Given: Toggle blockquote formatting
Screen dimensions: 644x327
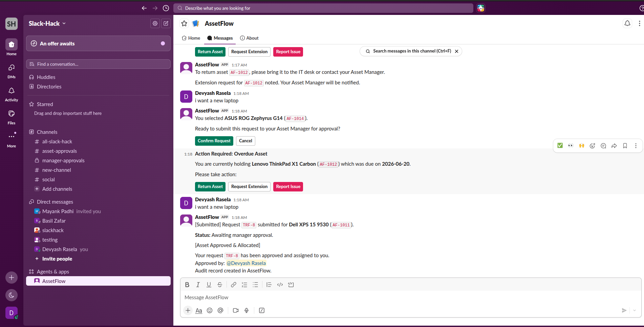Looking at the screenshot, I should click(x=269, y=285).
